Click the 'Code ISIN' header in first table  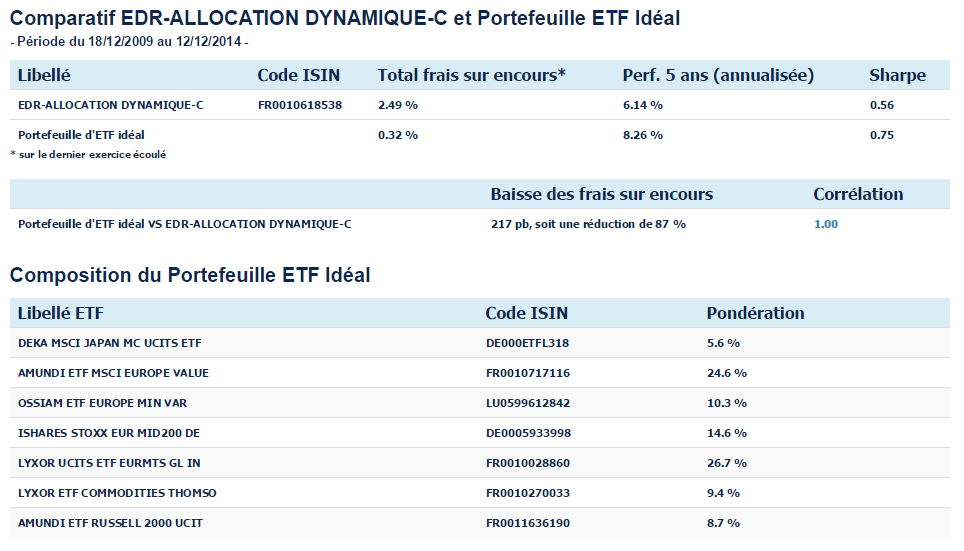coord(298,76)
